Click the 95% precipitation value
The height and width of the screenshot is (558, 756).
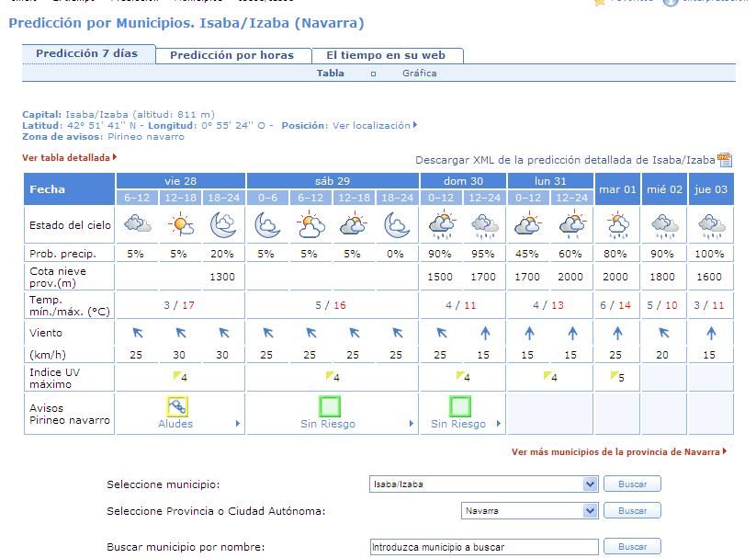click(482, 254)
